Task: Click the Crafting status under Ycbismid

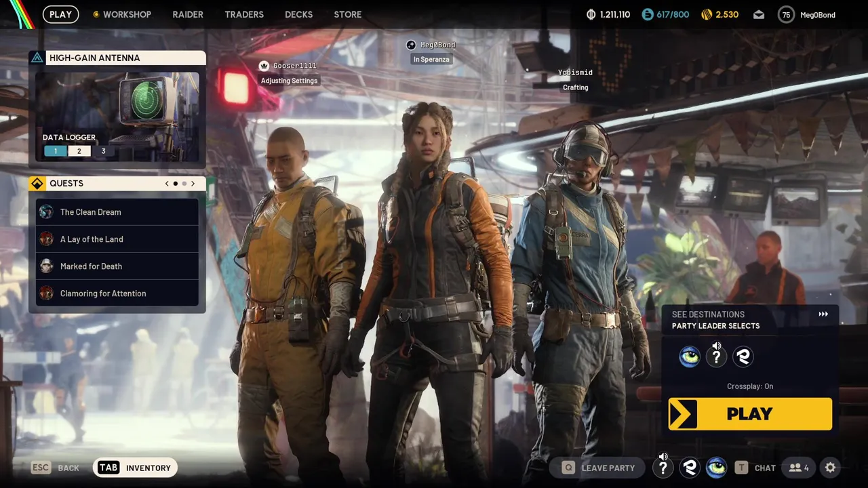Action: (x=576, y=87)
